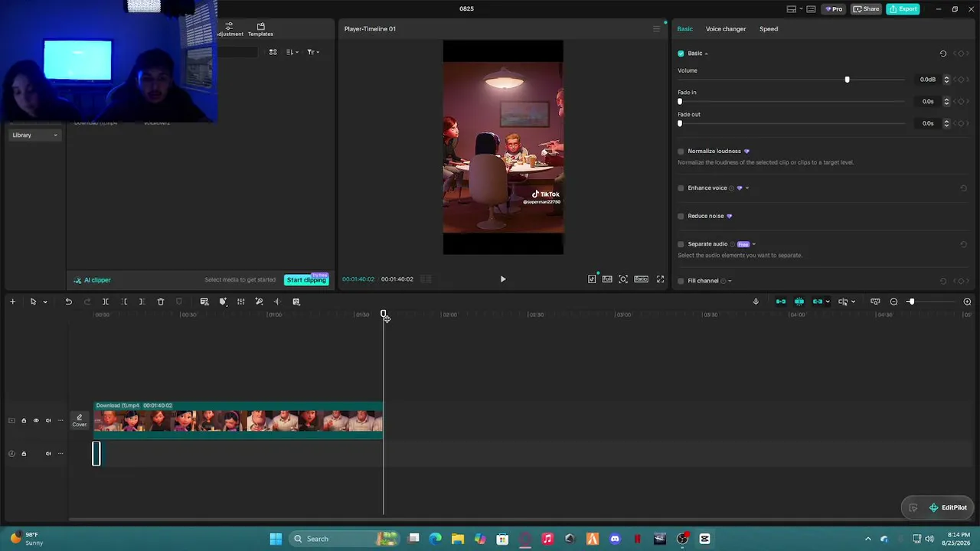Lock the audio track

pos(24,454)
